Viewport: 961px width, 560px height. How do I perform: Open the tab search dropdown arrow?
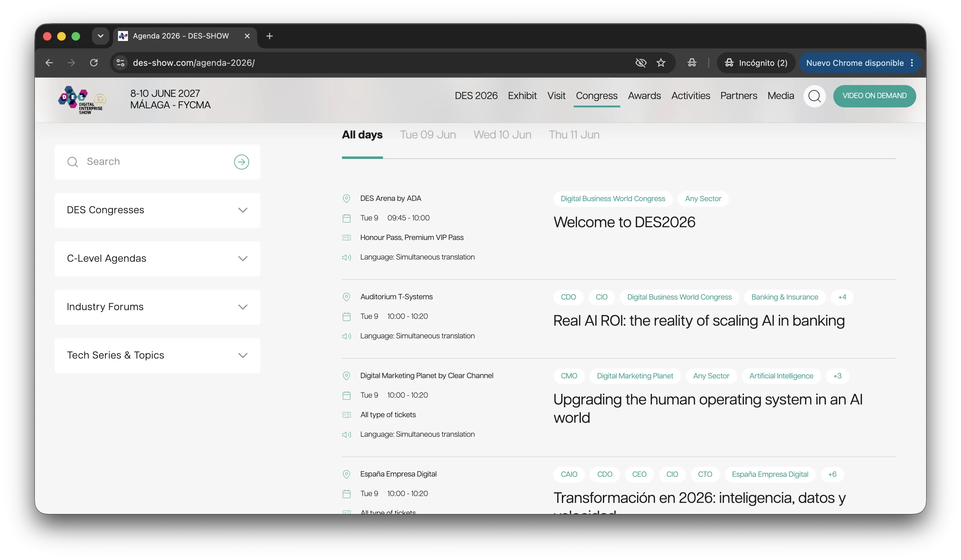pos(101,36)
